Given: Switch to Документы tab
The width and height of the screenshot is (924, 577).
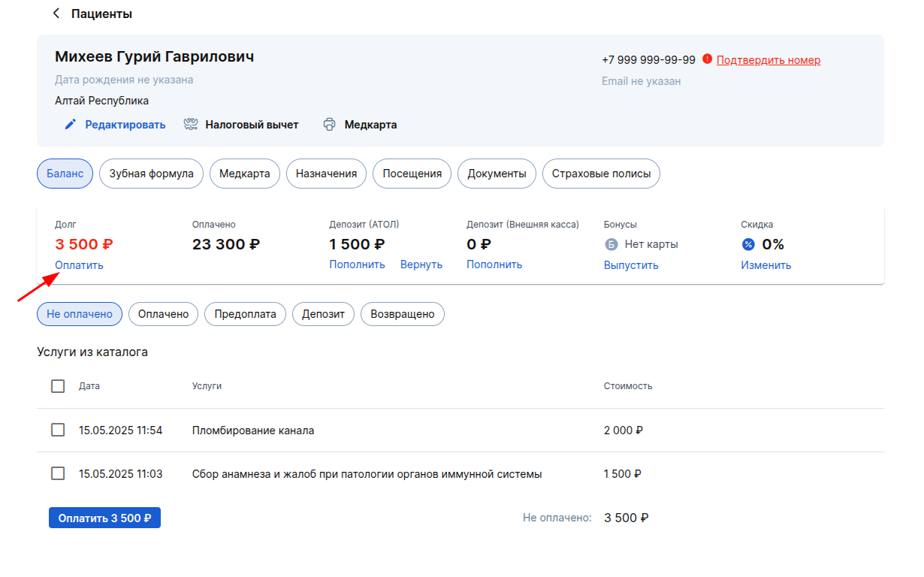Looking at the screenshot, I should pos(497,174).
